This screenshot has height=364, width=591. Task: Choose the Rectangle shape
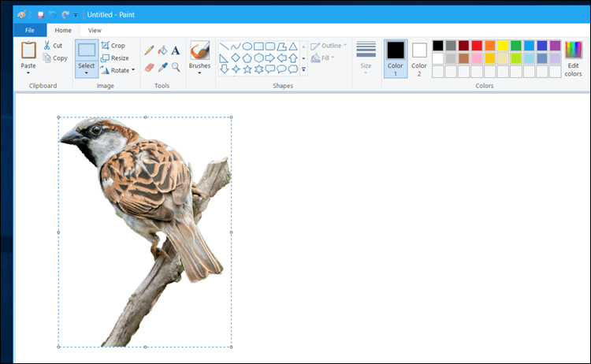[x=258, y=46]
